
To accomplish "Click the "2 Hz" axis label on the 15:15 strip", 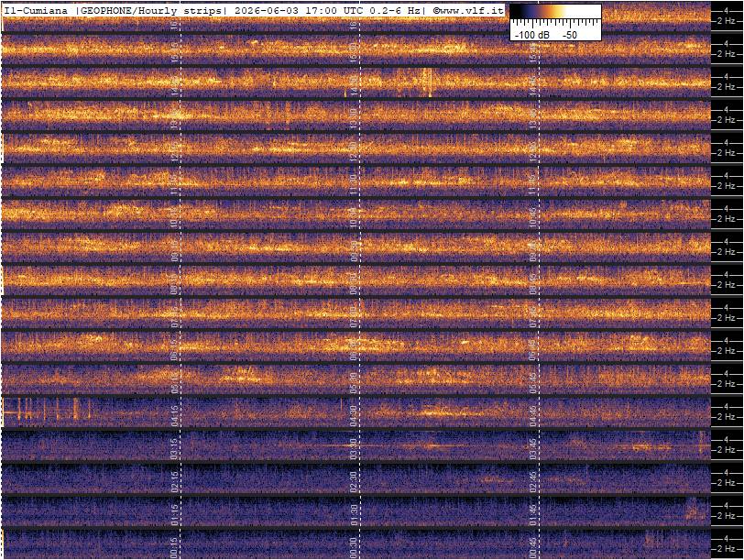I will click(x=726, y=54).
